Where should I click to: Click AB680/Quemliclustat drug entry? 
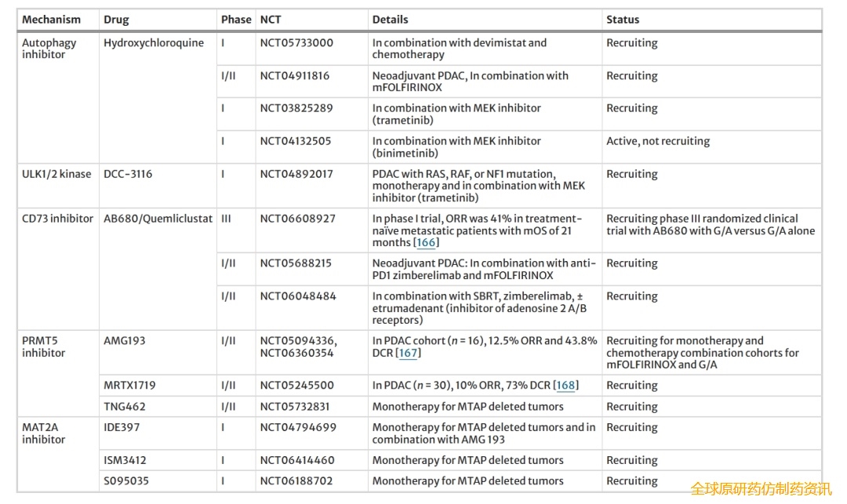158,219
